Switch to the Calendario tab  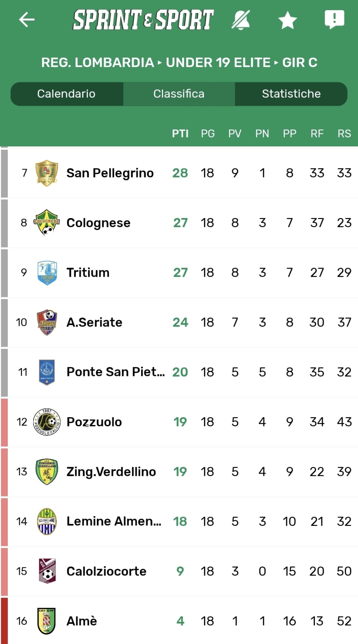[x=66, y=94]
